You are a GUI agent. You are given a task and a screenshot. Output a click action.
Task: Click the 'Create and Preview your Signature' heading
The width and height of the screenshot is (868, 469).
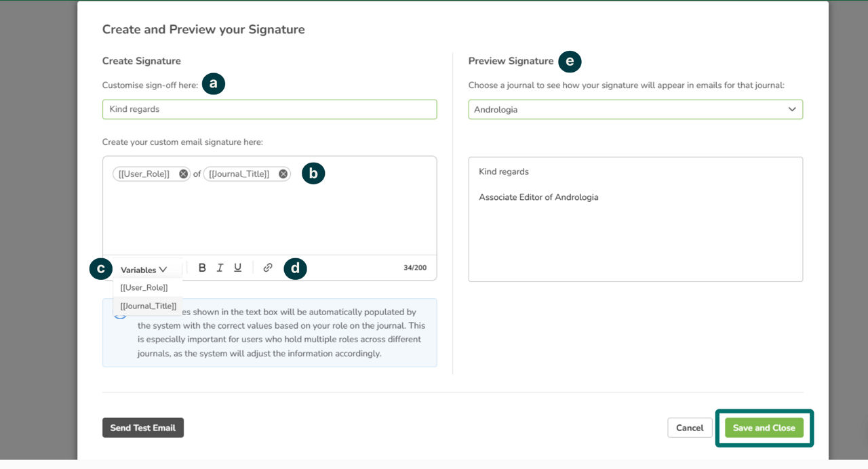pos(203,29)
